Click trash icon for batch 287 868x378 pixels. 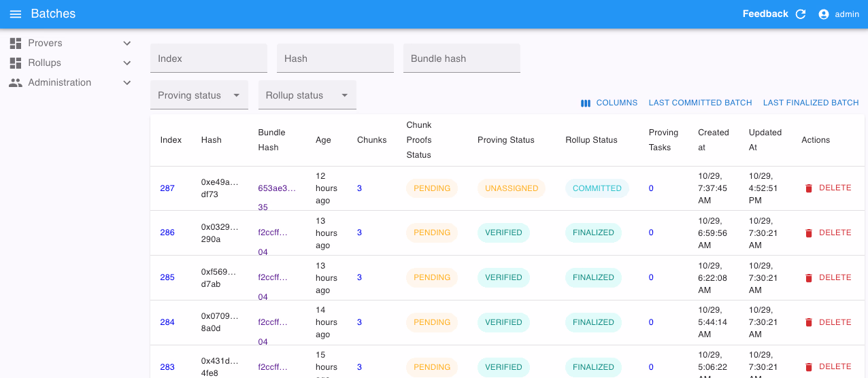coord(809,188)
